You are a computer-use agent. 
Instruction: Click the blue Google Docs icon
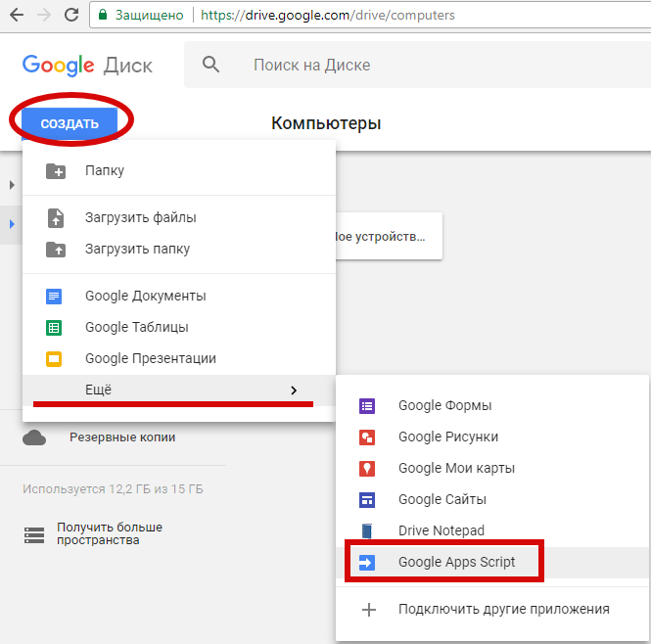54,296
